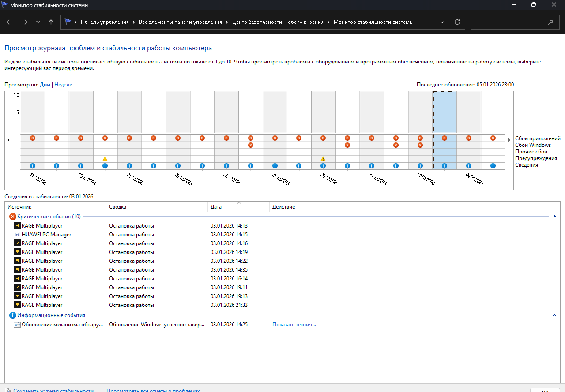
Task: Select the date '03.01.2026 14:19' cell
Action: [229, 252]
